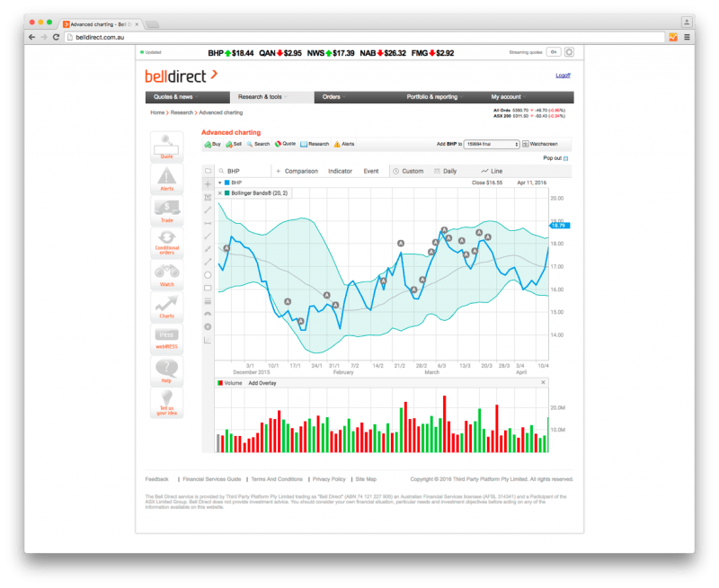Click Add Overlay in volume panel
The height and width of the screenshot is (588, 719).
click(262, 383)
